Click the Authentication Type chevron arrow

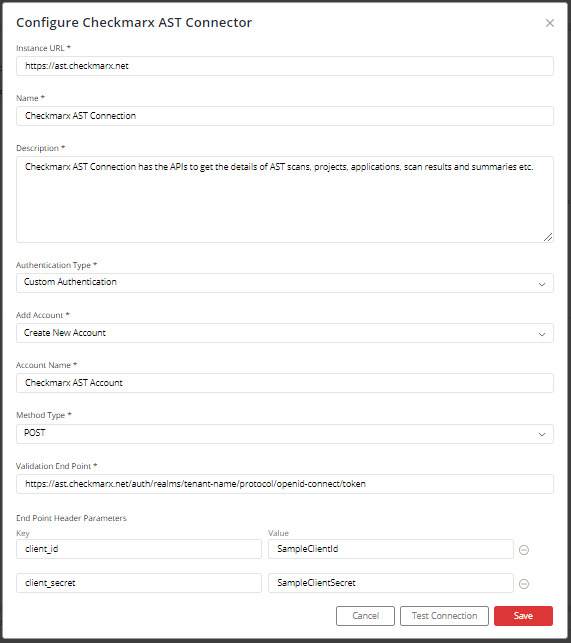click(x=542, y=284)
